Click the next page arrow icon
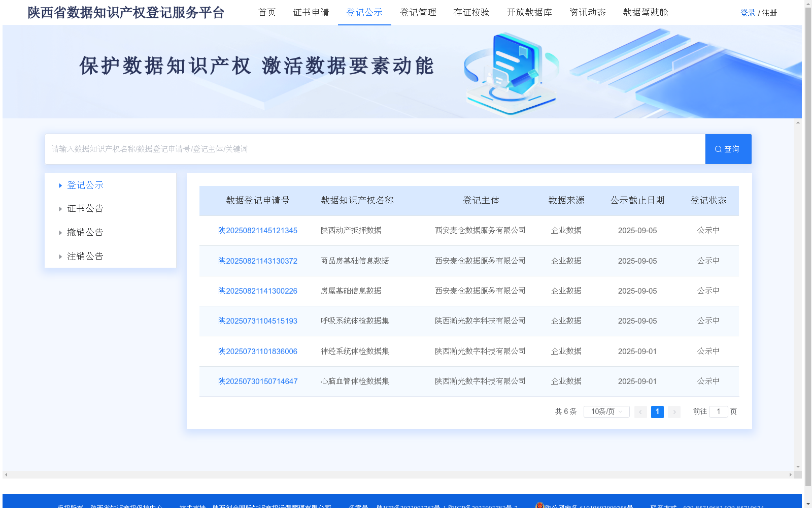The image size is (812, 508). pos(674,411)
